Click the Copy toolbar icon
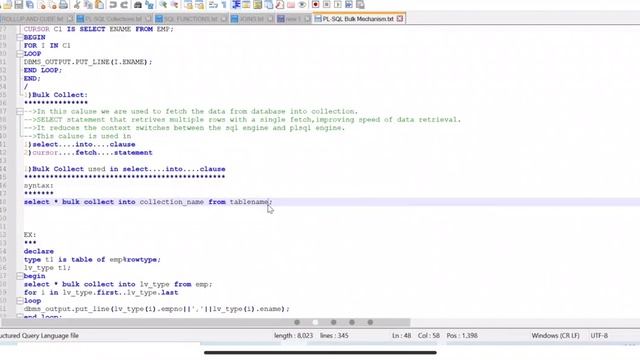The width and height of the screenshot is (640, 360). 88,5
